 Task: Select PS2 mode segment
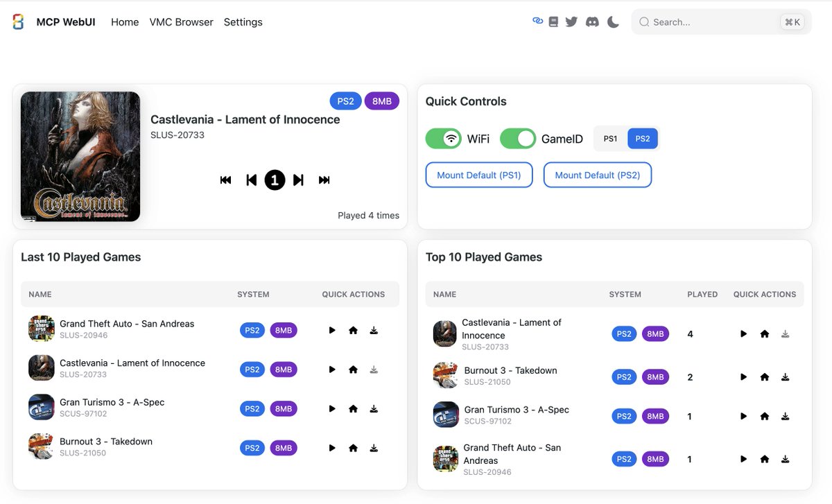pos(643,139)
